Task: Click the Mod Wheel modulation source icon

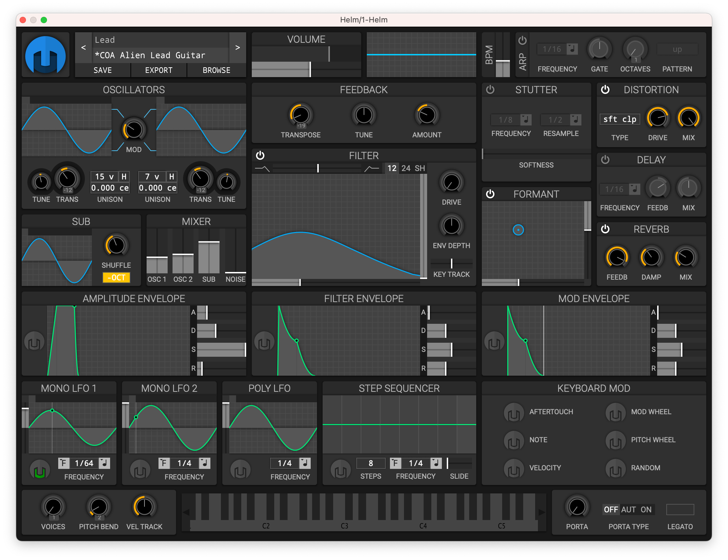Action: point(615,412)
